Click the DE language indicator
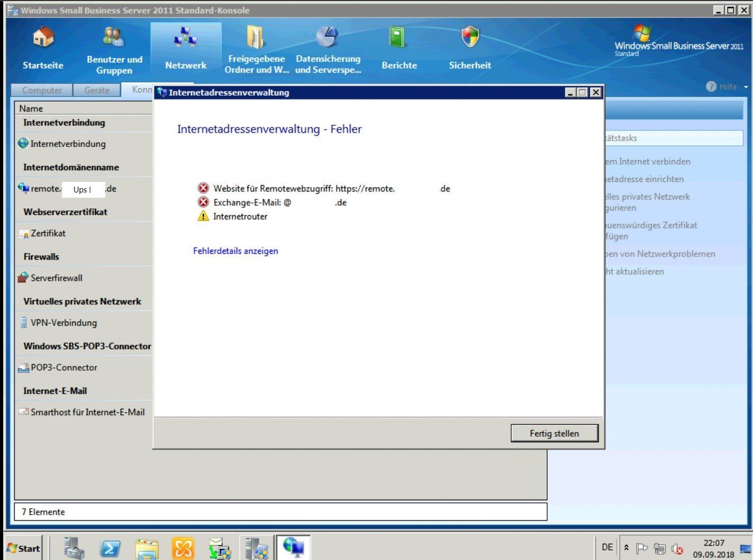This screenshot has width=753, height=560. tap(607, 547)
